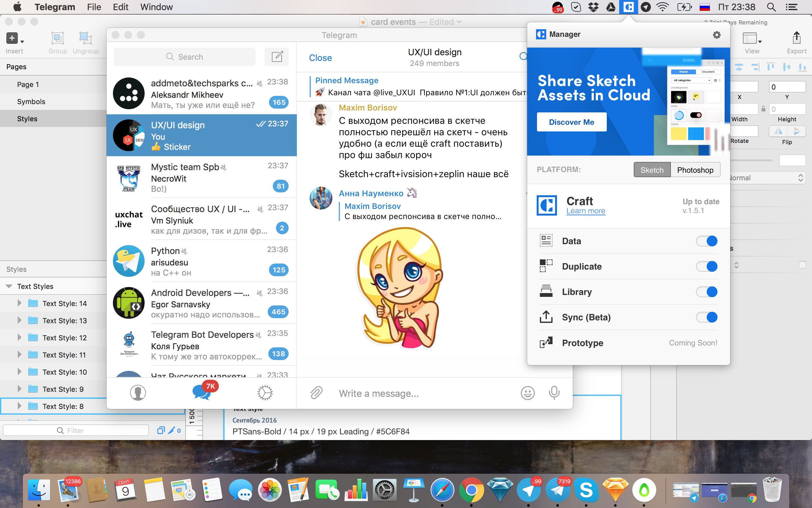Open the Edit menu
Image resolution: width=812 pixels, height=508 pixels.
click(121, 7)
